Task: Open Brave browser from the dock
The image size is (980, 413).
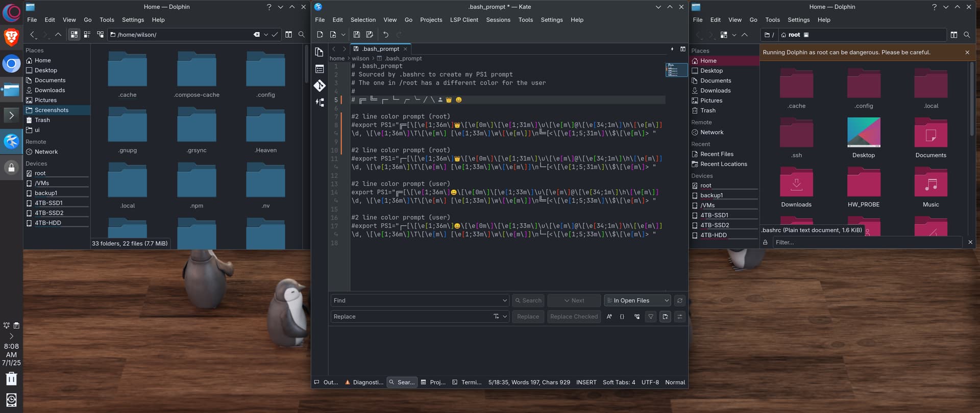Action: coord(11,37)
